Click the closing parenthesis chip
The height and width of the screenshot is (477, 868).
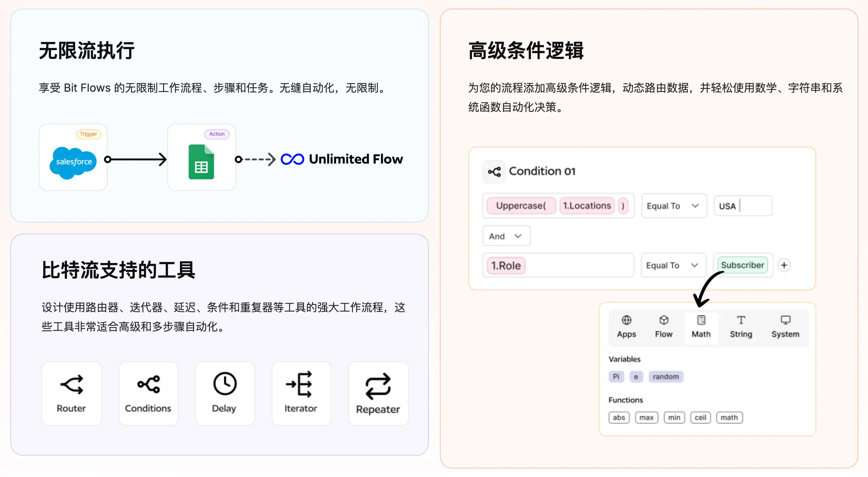[x=623, y=206]
